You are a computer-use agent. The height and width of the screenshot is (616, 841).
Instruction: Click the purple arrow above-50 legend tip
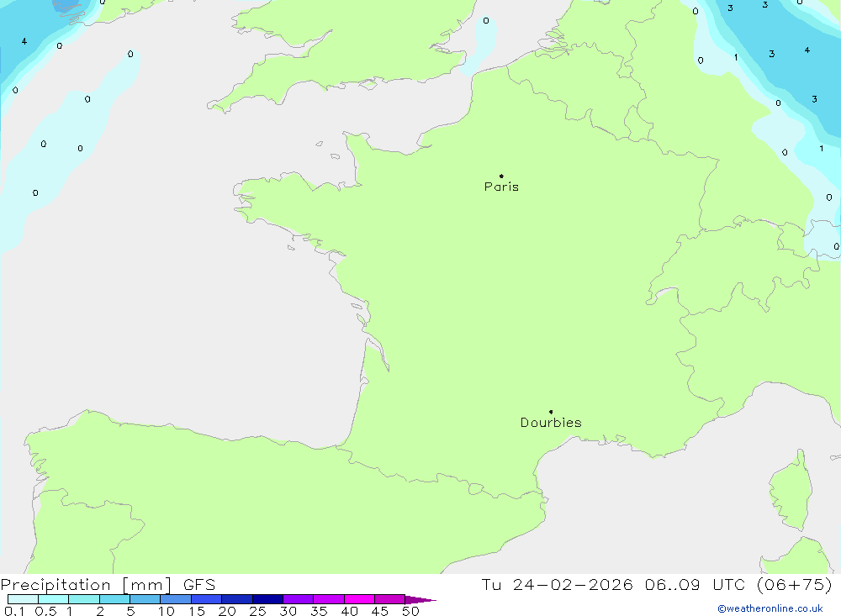pyautogui.click(x=420, y=600)
